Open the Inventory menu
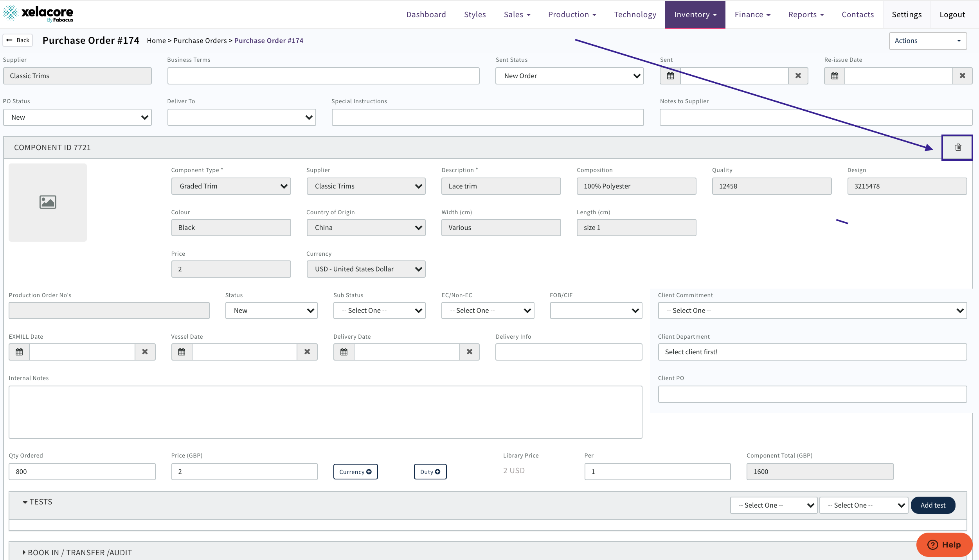This screenshot has width=979, height=560. tap(695, 14)
